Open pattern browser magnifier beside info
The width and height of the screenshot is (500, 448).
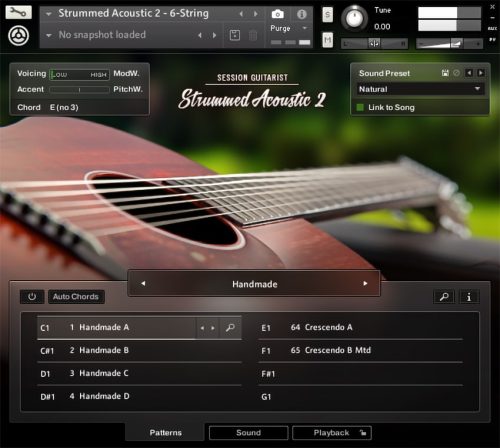[444, 297]
